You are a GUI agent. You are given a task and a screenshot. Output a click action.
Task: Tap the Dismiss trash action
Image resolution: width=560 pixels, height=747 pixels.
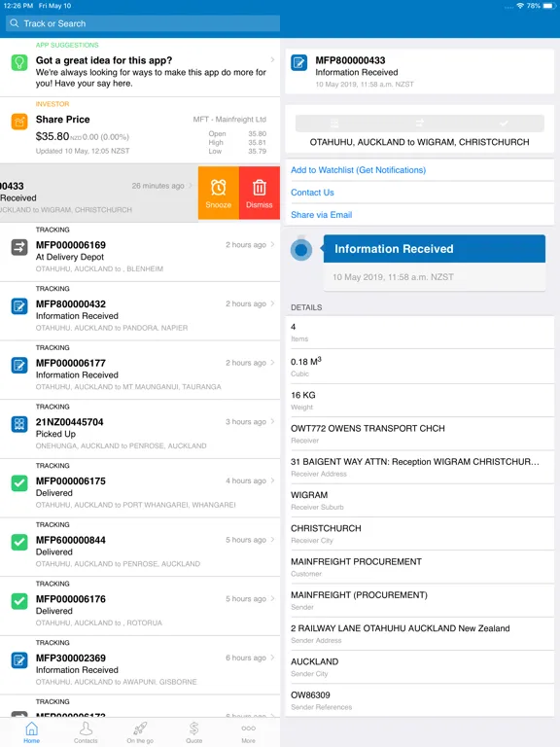click(x=260, y=193)
